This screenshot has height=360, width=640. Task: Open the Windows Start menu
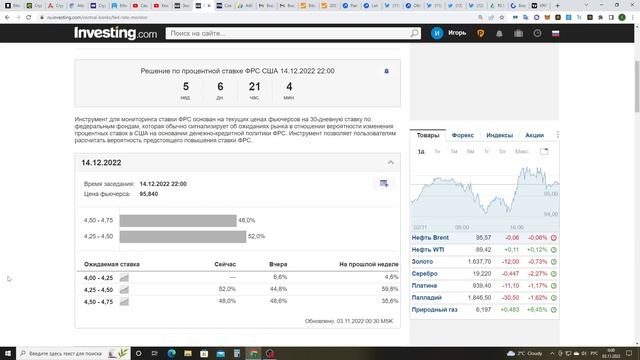coord(8,353)
